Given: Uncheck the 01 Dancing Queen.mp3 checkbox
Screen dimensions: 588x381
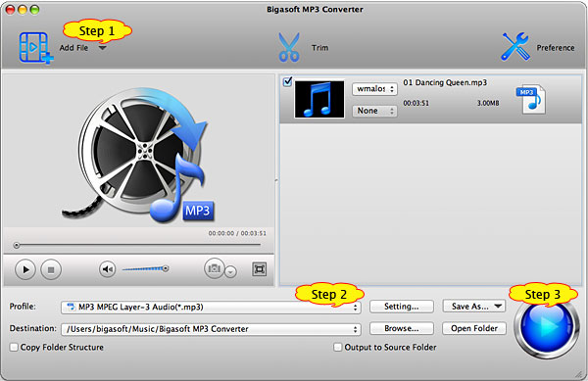Looking at the screenshot, I should [287, 81].
